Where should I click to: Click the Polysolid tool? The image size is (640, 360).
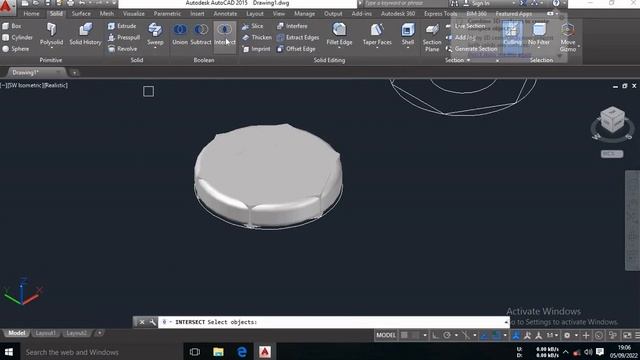51,33
